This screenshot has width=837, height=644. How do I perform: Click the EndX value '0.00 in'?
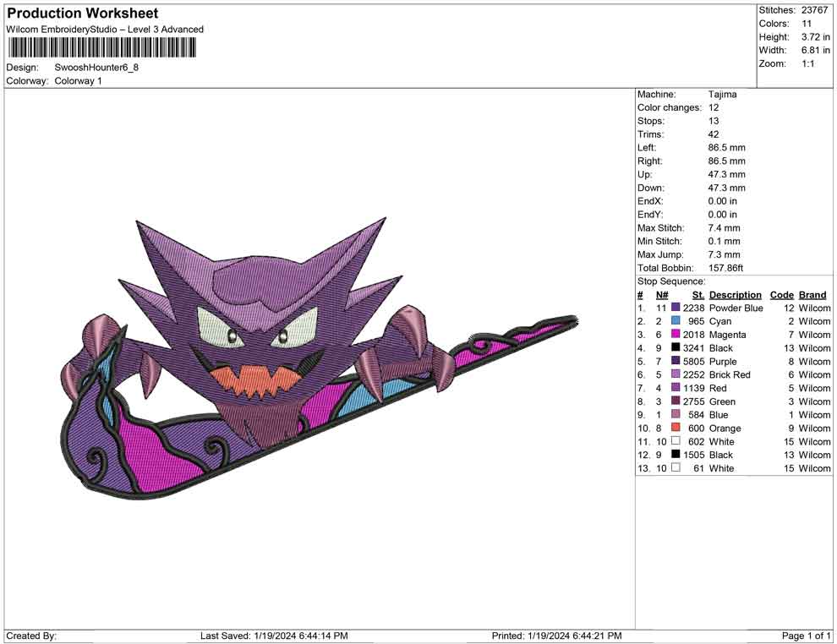coord(722,201)
